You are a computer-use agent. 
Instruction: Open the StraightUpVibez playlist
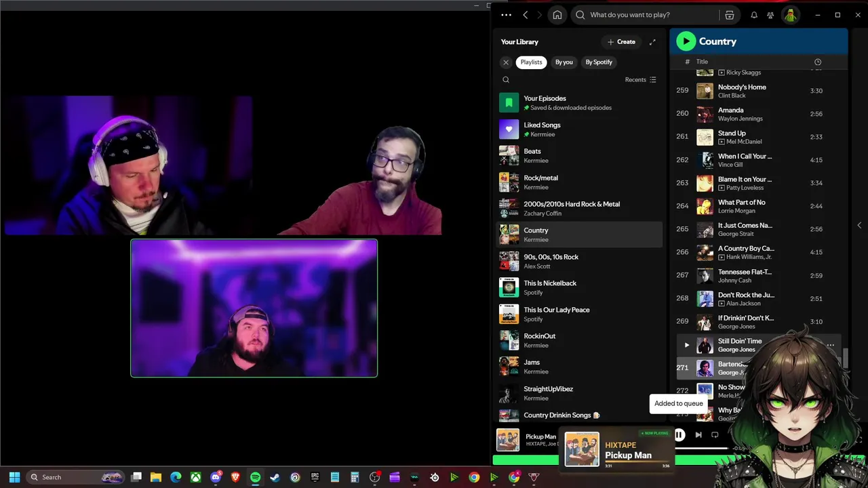(580, 393)
